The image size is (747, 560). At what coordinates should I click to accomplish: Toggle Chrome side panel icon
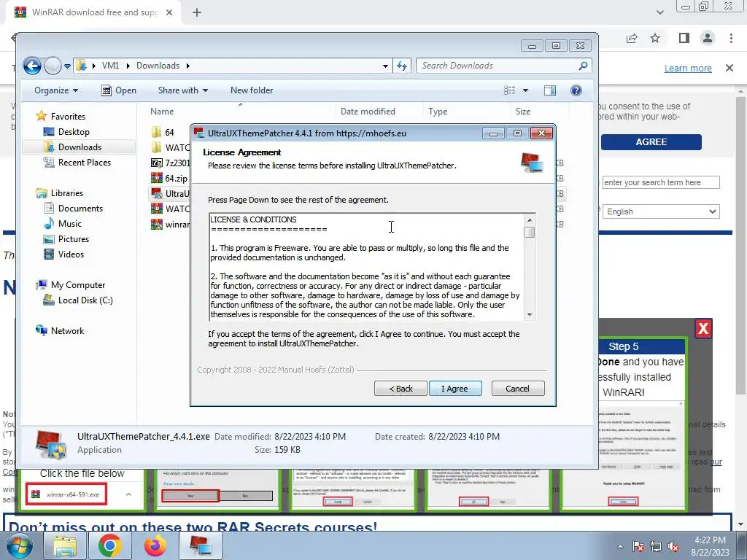tap(684, 38)
